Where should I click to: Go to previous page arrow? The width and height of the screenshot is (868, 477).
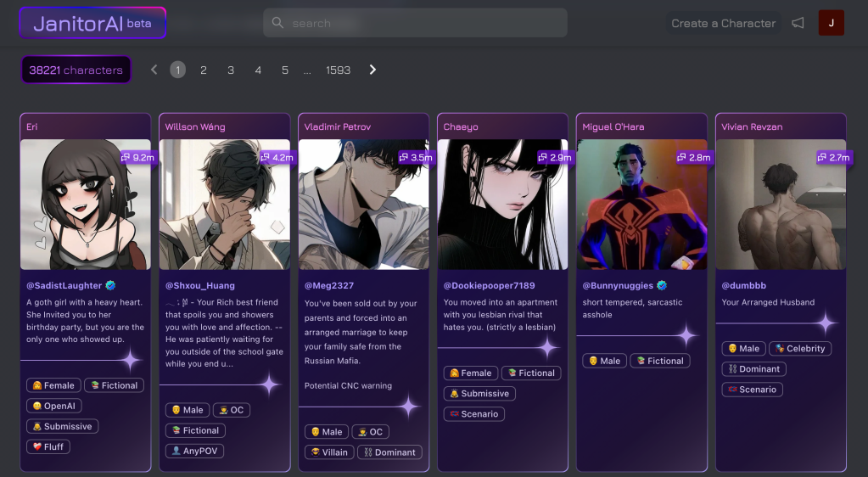click(154, 70)
